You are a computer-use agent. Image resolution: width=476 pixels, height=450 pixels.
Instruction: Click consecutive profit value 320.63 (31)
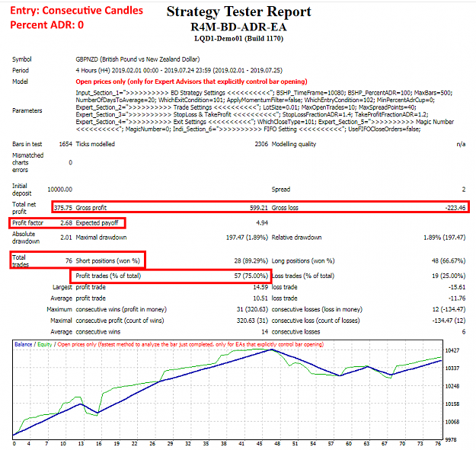pyautogui.click(x=252, y=321)
